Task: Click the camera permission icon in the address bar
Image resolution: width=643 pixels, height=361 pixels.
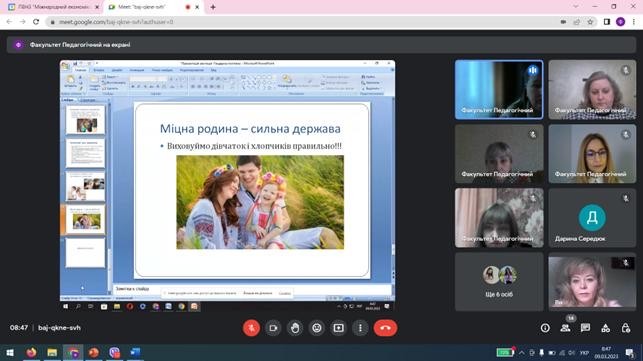Action: (563, 22)
